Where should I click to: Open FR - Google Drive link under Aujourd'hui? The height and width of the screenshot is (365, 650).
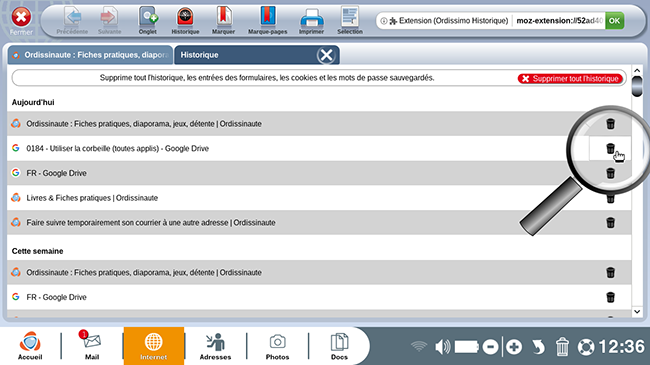pyautogui.click(x=56, y=173)
